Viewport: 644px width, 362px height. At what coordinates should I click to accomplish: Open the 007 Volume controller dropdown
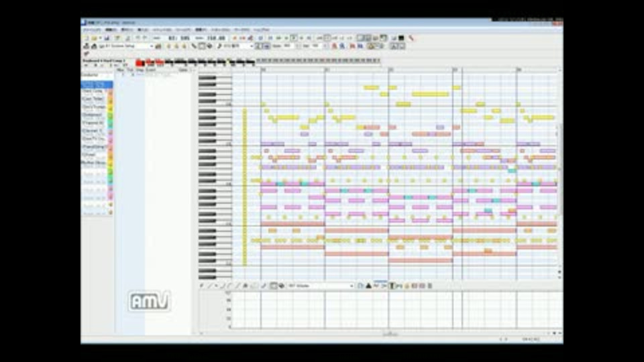321,286
